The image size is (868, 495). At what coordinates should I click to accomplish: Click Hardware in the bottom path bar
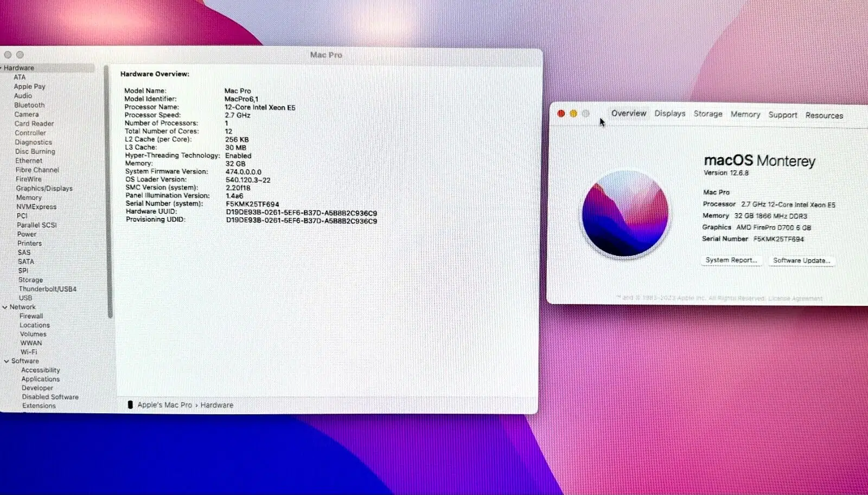(217, 405)
